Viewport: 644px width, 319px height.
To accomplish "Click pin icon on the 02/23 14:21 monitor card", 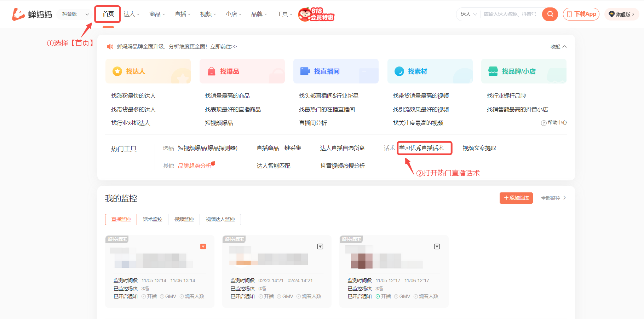I will coord(320,246).
